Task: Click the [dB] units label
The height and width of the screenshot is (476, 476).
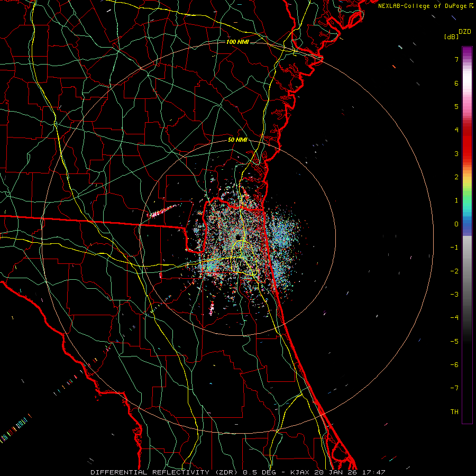Action: coord(451,36)
